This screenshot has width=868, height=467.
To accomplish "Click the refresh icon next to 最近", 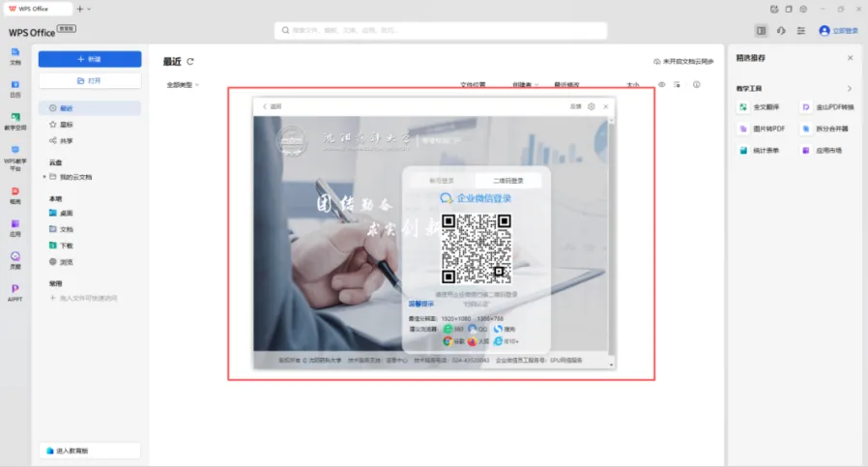I will 190,62.
